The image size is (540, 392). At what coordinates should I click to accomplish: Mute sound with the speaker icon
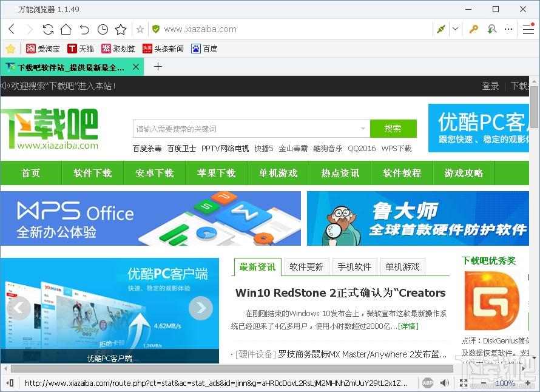[x=445, y=383]
